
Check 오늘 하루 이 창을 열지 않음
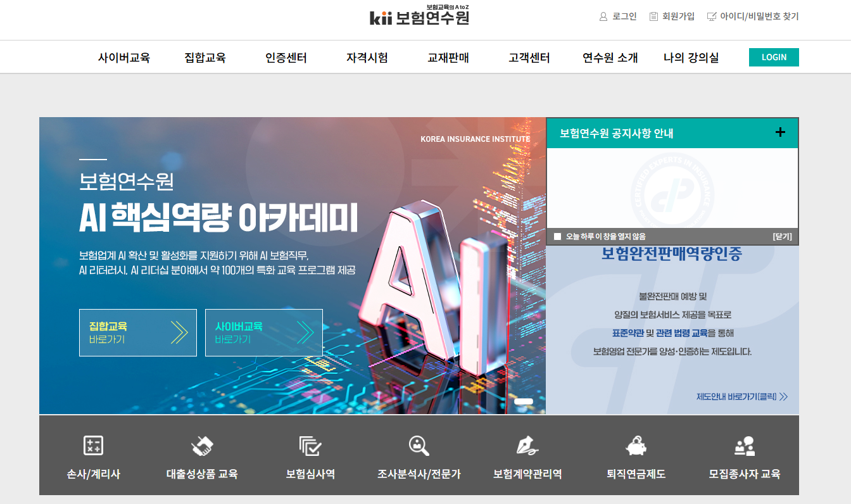pos(558,236)
